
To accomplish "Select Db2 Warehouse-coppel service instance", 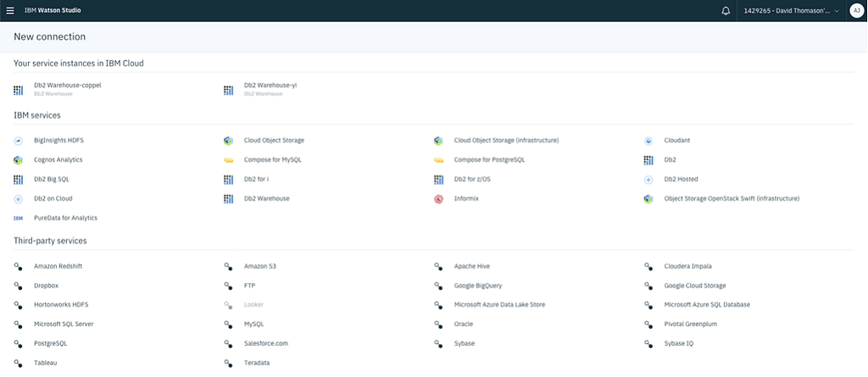I will (68, 86).
